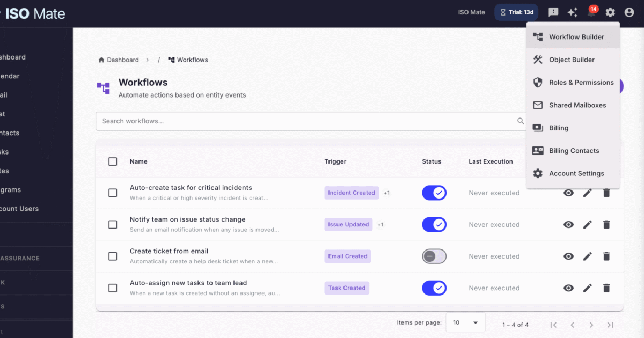Image resolution: width=644 pixels, height=338 pixels.
Task: Disable the "Auto-create task for critical incidents" toggle
Action: point(434,193)
